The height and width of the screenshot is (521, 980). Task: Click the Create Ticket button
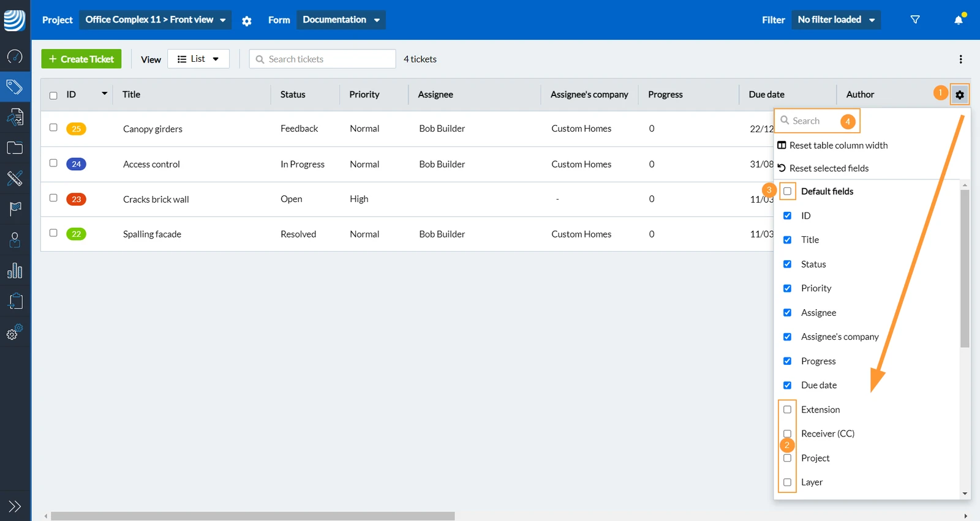point(81,59)
